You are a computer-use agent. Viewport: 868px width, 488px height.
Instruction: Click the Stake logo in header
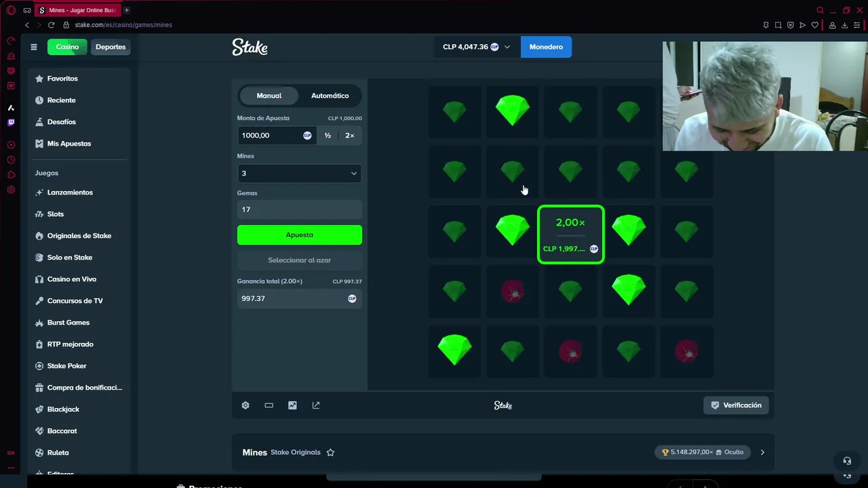tap(250, 47)
